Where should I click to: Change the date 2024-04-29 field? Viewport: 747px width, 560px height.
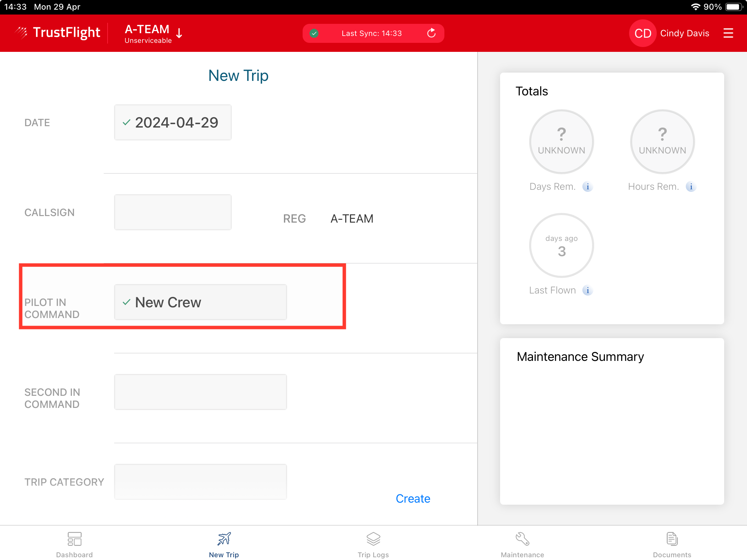173,122
